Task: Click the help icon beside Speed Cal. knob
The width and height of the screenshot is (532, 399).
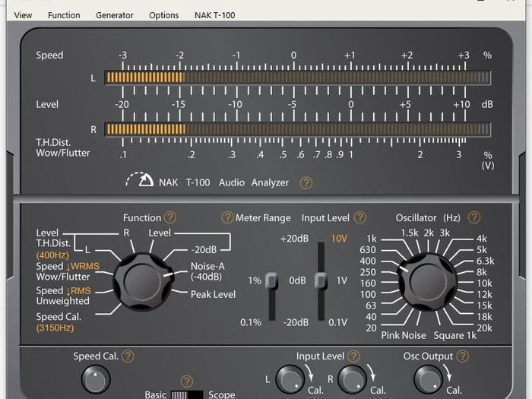Action: [128, 356]
